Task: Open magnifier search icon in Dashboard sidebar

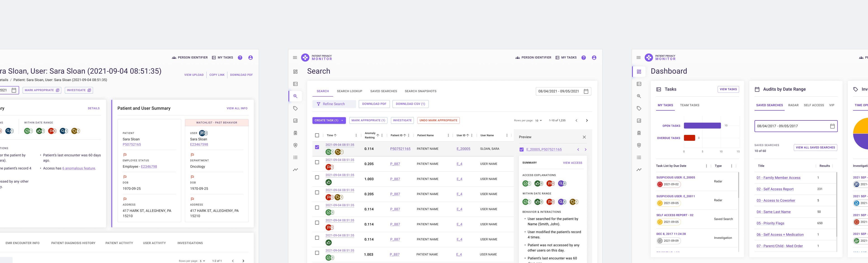Action: [x=639, y=96]
